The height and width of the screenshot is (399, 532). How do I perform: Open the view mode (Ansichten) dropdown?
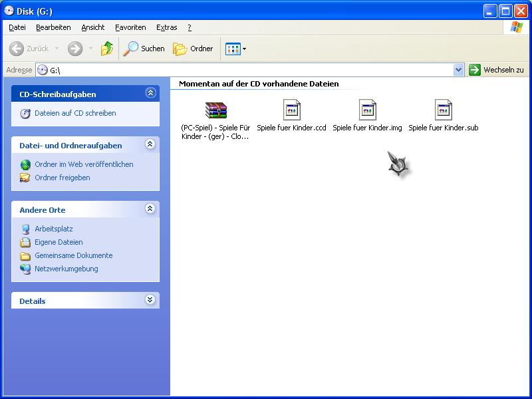click(235, 49)
